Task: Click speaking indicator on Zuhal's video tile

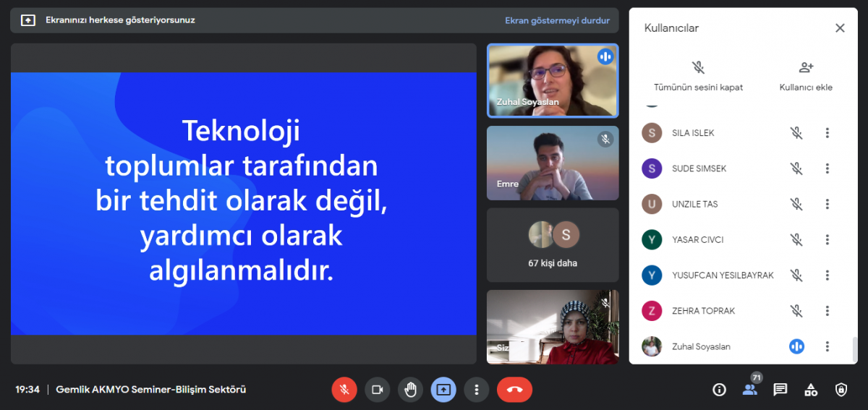Action: (605, 56)
